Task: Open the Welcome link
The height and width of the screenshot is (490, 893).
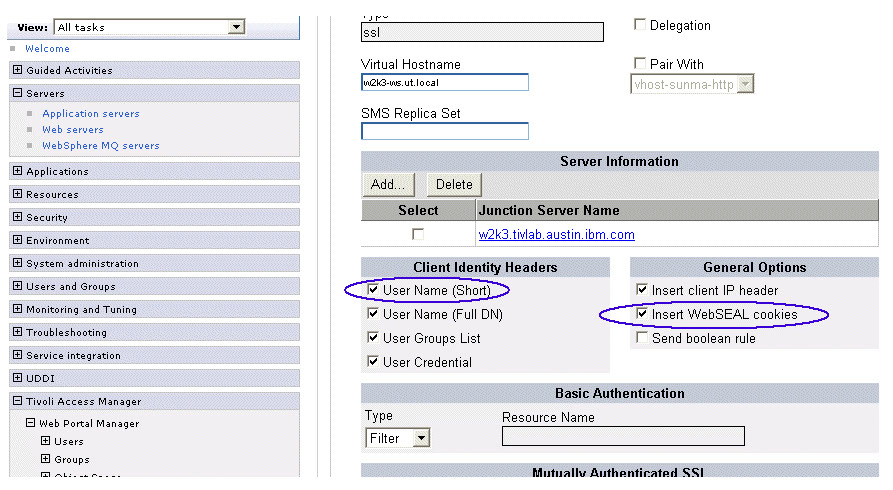Action: [x=47, y=49]
